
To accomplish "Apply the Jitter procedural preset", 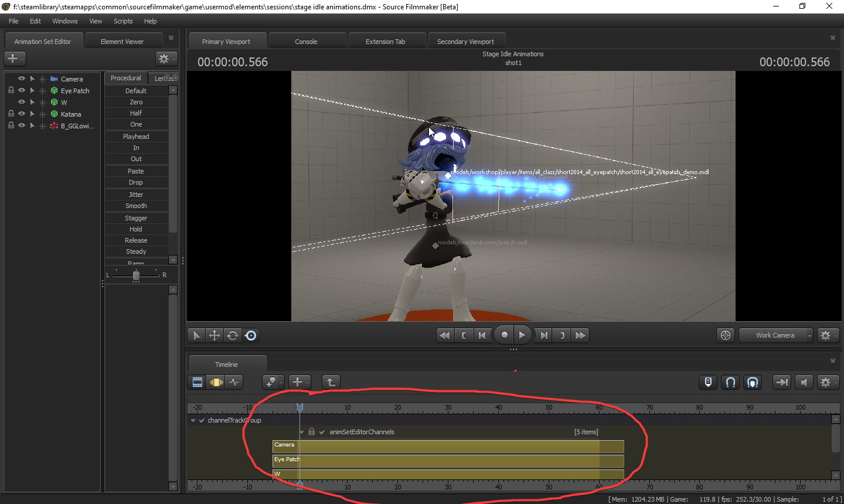I will pos(136,195).
